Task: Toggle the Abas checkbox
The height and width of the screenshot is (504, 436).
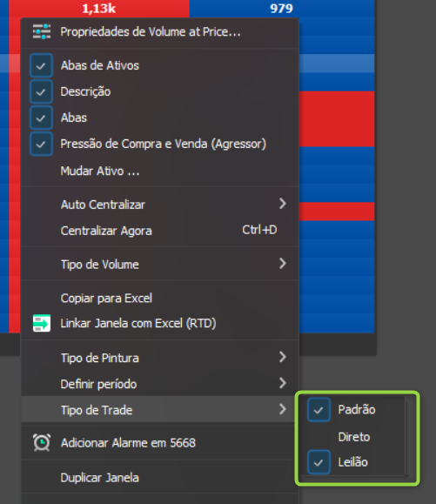Action: click(x=41, y=118)
